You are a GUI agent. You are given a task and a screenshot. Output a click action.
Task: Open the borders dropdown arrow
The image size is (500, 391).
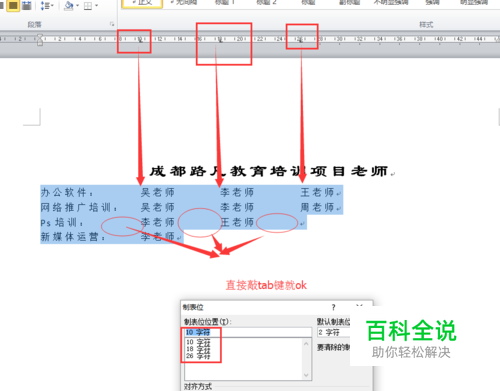click(x=97, y=5)
